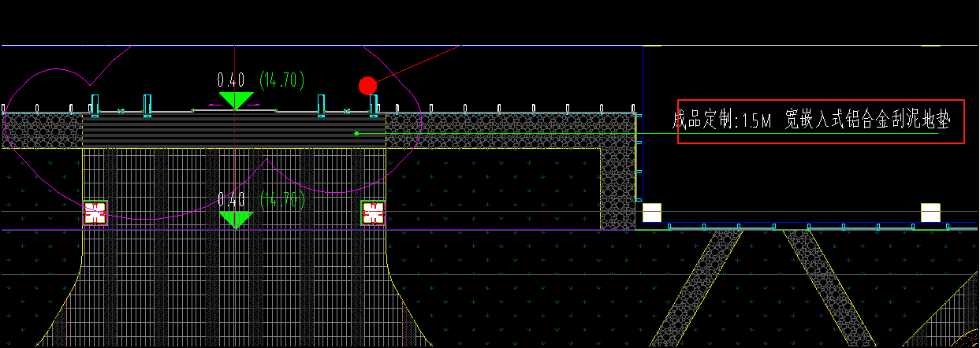Select the upper white 0.40 elevation text

[231, 80]
